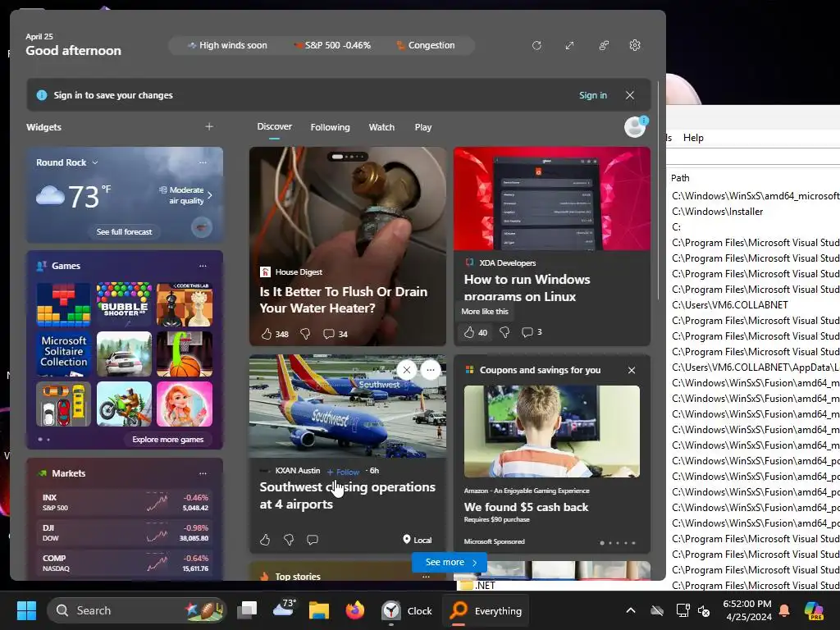Click carousel dots on water heater card
This screenshot has height=630, width=840.
[x=348, y=157]
